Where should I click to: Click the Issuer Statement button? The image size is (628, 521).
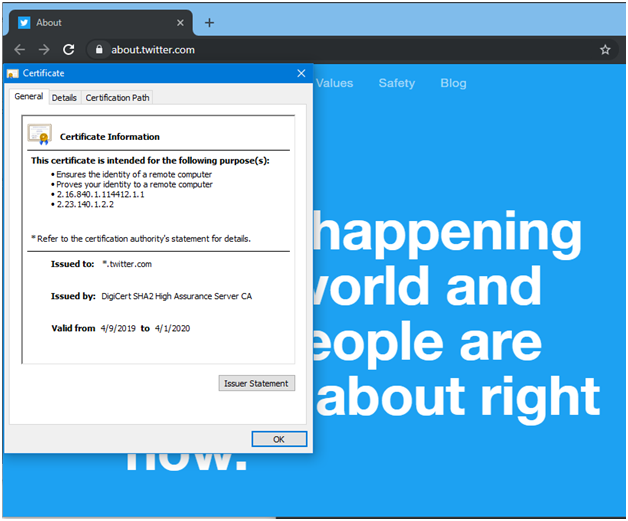coord(257,383)
